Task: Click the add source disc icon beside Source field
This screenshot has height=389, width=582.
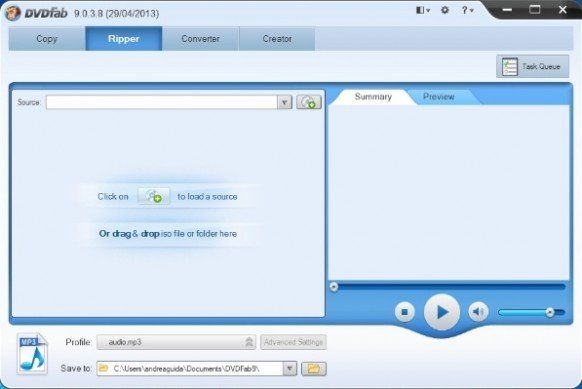Action: pyautogui.click(x=309, y=102)
